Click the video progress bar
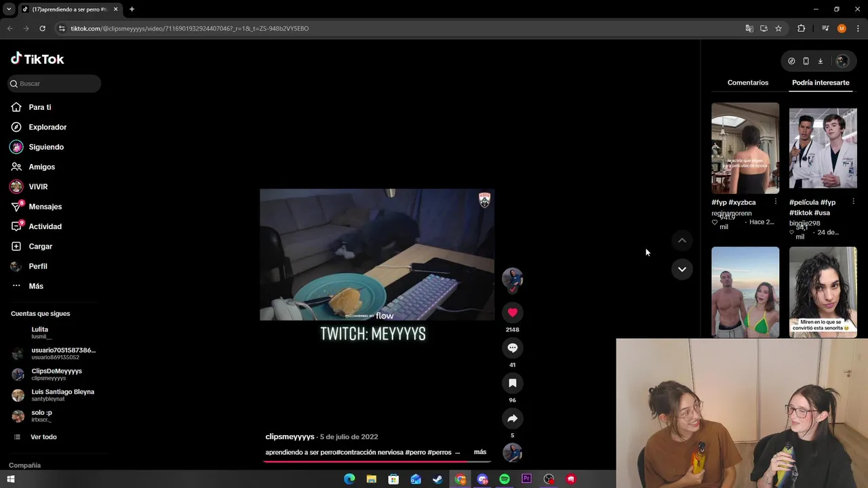Viewport: 868px width, 488px height. [377, 461]
